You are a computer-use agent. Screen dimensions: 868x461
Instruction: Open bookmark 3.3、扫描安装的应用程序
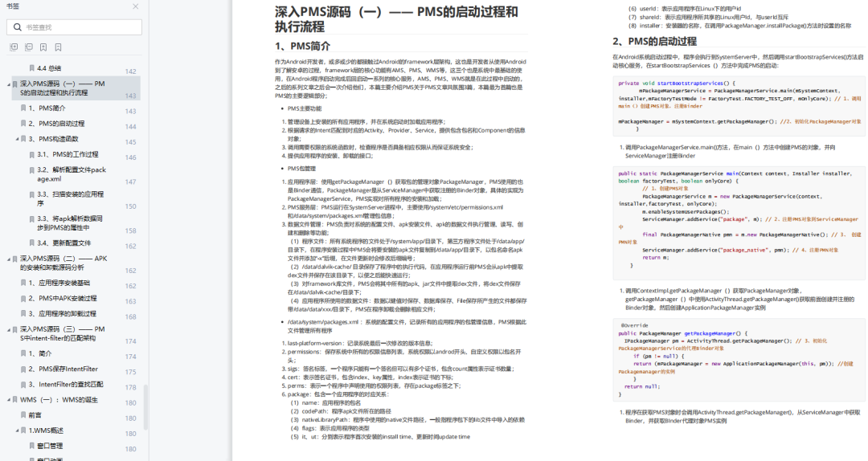(x=70, y=198)
